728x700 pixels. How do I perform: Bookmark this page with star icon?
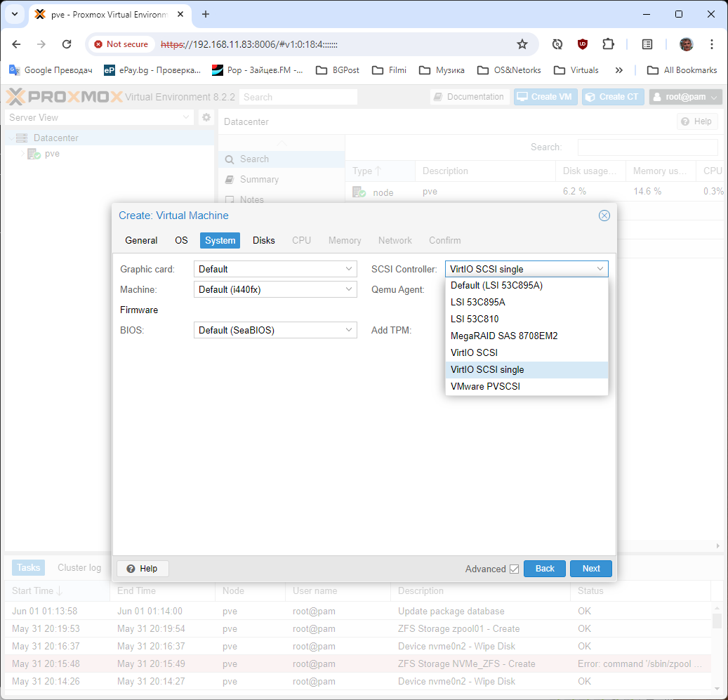click(x=522, y=44)
